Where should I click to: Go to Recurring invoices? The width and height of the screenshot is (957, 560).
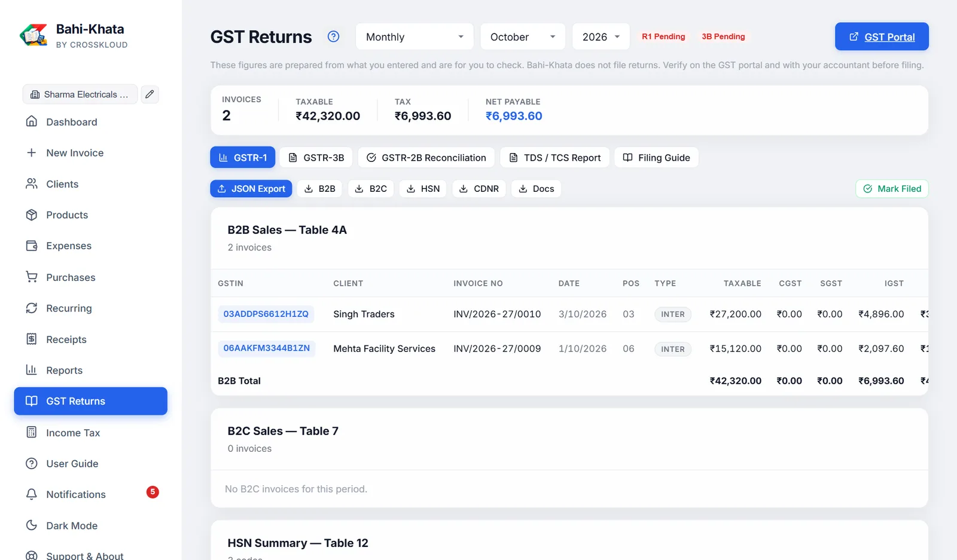90,308
